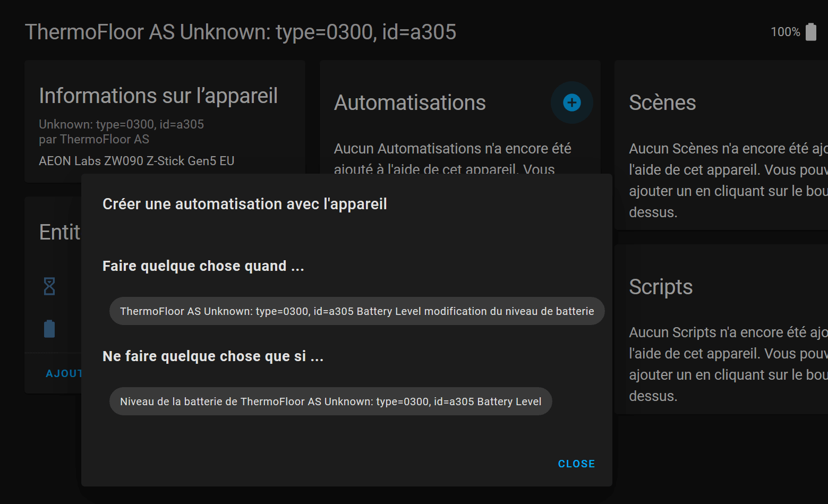The height and width of the screenshot is (504, 828).
Task: Click the 'Informations sur l'appareil' heading
Action: pos(158,96)
